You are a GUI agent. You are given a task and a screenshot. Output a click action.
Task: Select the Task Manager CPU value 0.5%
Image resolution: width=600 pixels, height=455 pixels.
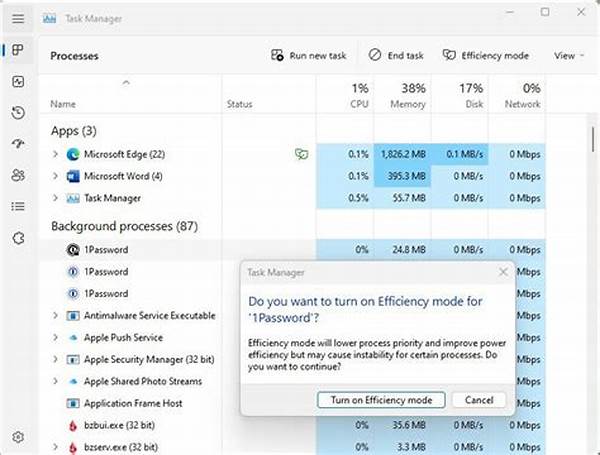pyautogui.click(x=359, y=198)
